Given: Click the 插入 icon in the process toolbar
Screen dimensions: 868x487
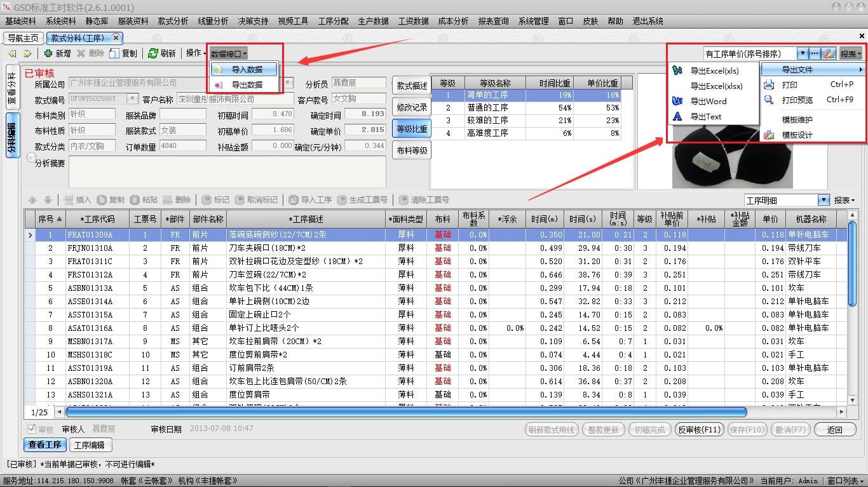Looking at the screenshot, I should click(69, 200).
